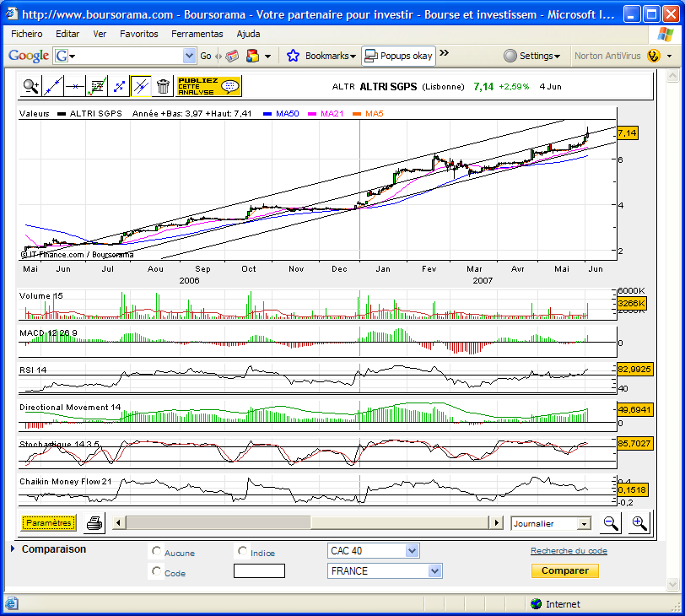Click the Google toolbar search field

(126, 56)
